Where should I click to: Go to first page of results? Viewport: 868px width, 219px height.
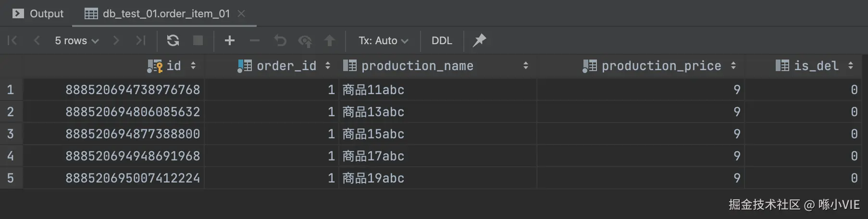coord(12,40)
